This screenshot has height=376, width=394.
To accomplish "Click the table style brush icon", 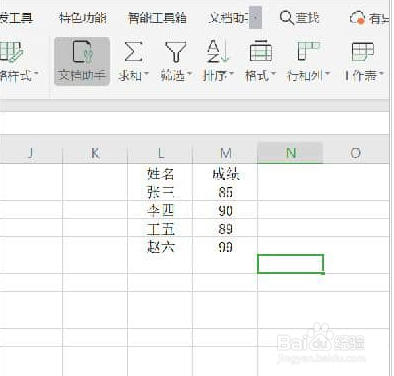I will click(11, 52).
